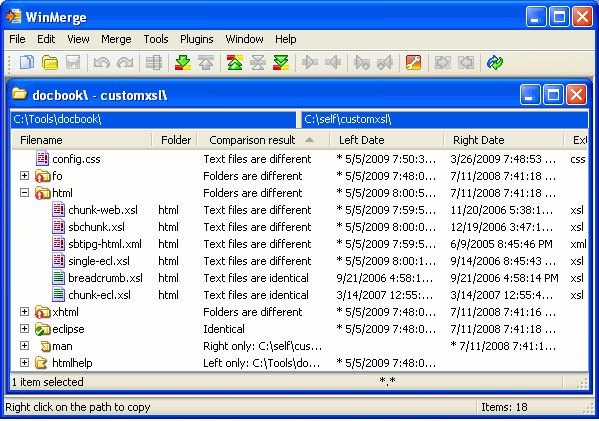This screenshot has height=421, width=599.
Task: Sort by Comparison result column header
Action: pos(263,140)
